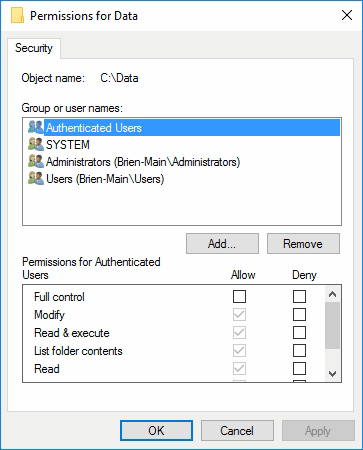Click the folder icon in title bar
Viewport: 363px width, 450px height.
[17, 15]
